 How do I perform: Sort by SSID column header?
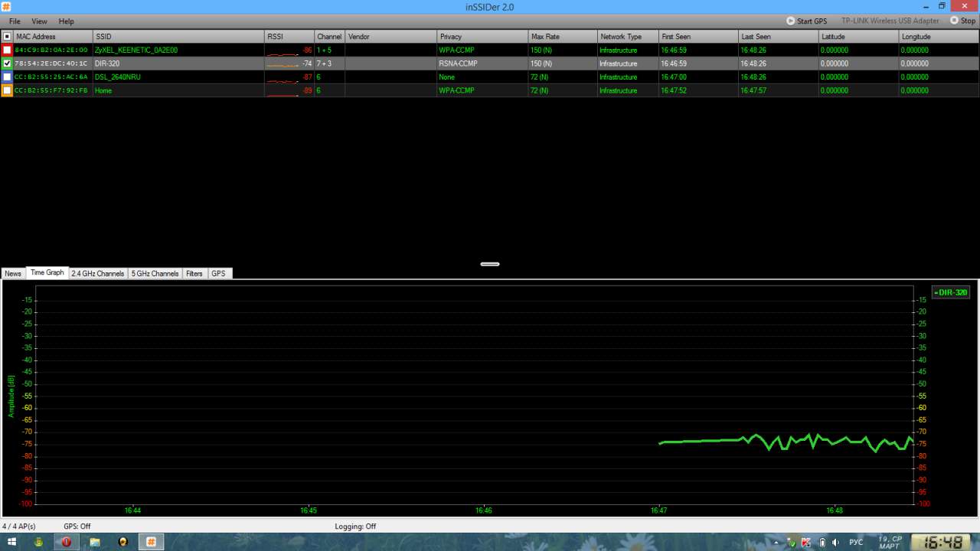tap(178, 36)
